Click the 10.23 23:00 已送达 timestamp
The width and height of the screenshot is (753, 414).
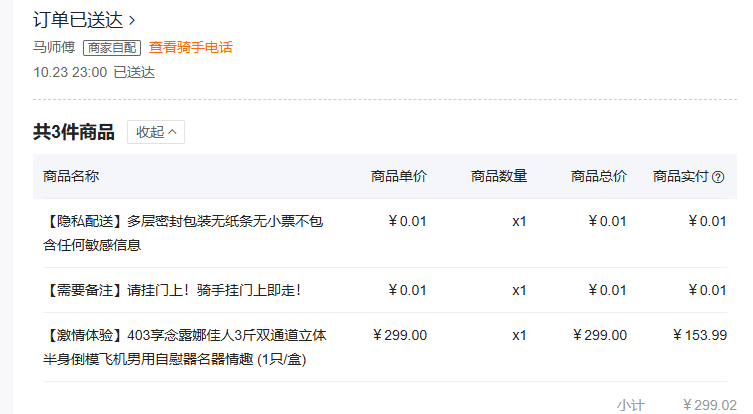[x=94, y=72]
